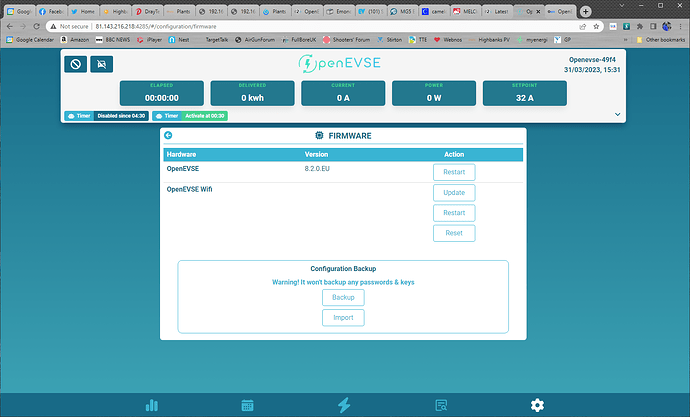690x417 pixels.
Task: Click Reset for OpenEVSE Wifi
Action: click(454, 233)
